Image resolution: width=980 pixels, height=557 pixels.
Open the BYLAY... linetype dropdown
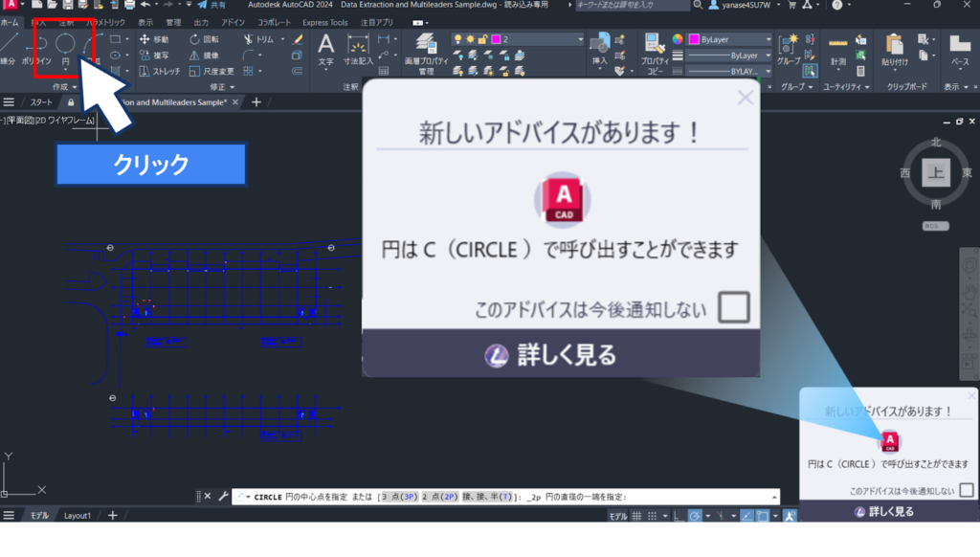pyautogui.click(x=729, y=71)
